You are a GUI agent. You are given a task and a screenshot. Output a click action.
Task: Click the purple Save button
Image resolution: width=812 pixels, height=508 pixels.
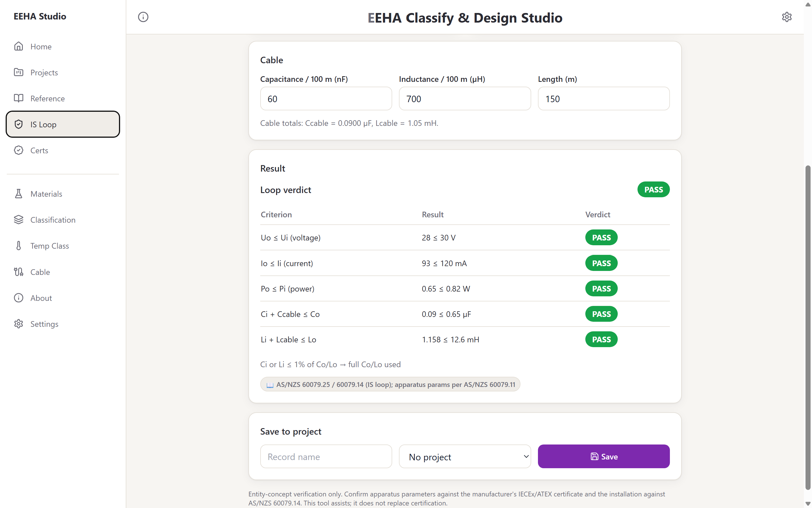603,456
